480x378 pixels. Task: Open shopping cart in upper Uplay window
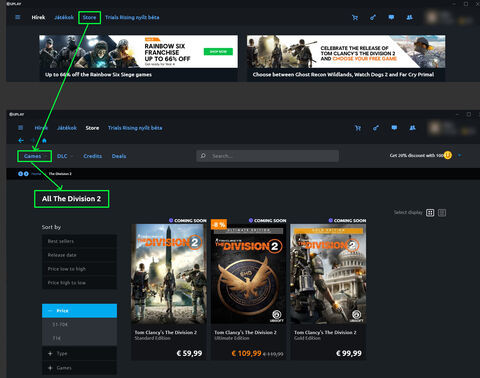(355, 18)
